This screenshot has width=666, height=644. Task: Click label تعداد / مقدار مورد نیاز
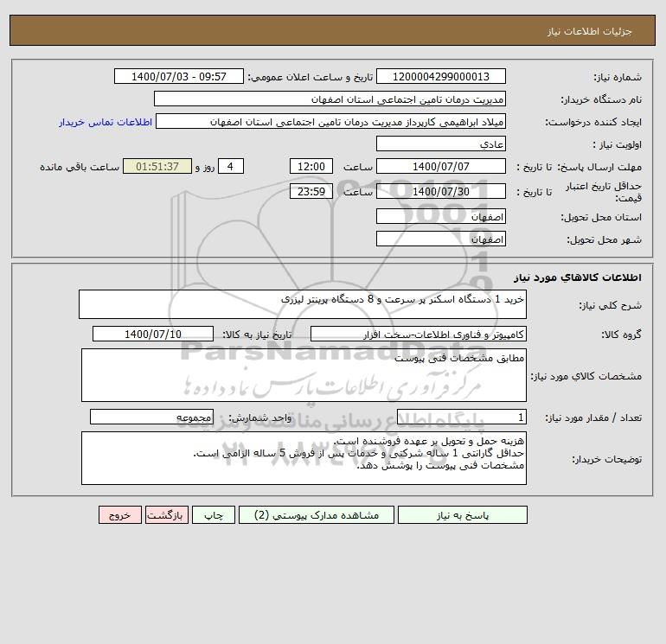tap(593, 418)
